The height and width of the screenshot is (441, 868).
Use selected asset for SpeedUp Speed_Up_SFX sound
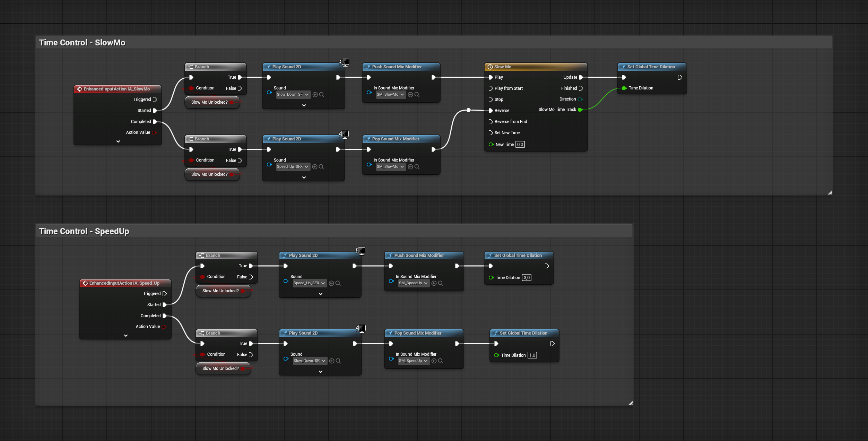pos(331,283)
